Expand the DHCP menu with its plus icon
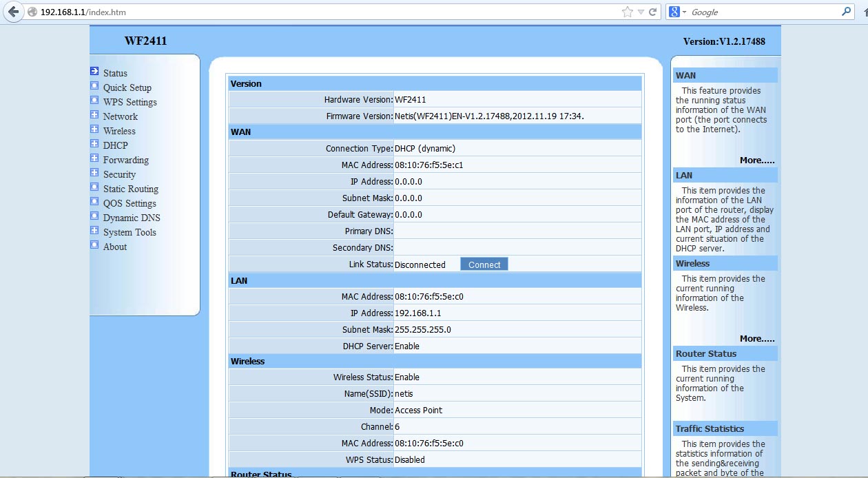This screenshot has width=868, height=478. [94, 144]
